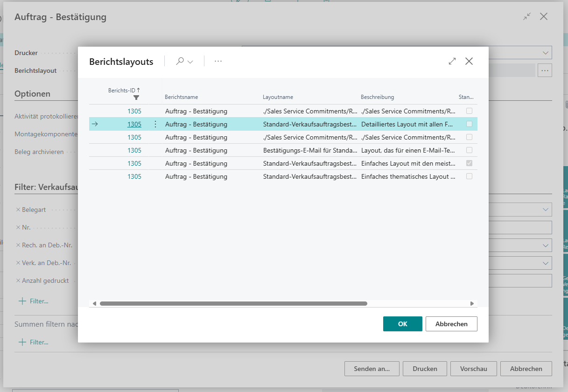Click the Berichtslayout lookup ellipsis button

tap(545, 70)
